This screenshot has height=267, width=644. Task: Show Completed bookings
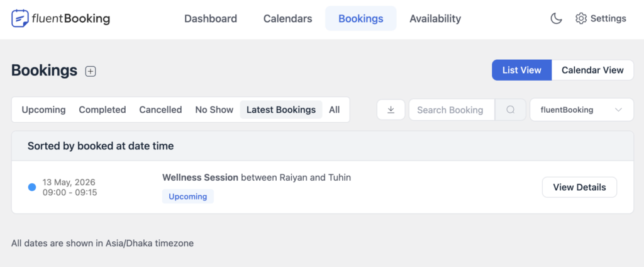pos(103,110)
